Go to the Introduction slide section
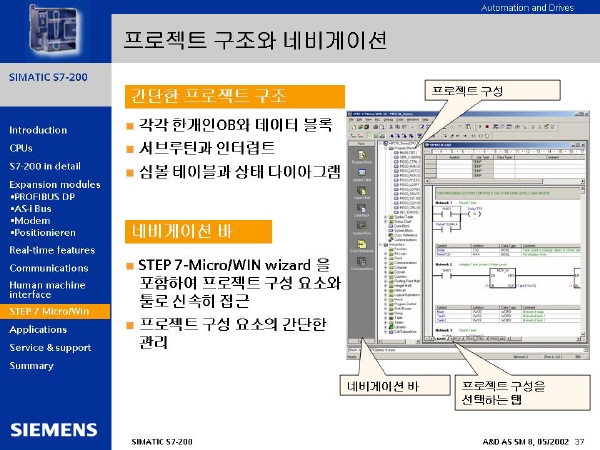 pyautogui.click(x=38, y=130)
